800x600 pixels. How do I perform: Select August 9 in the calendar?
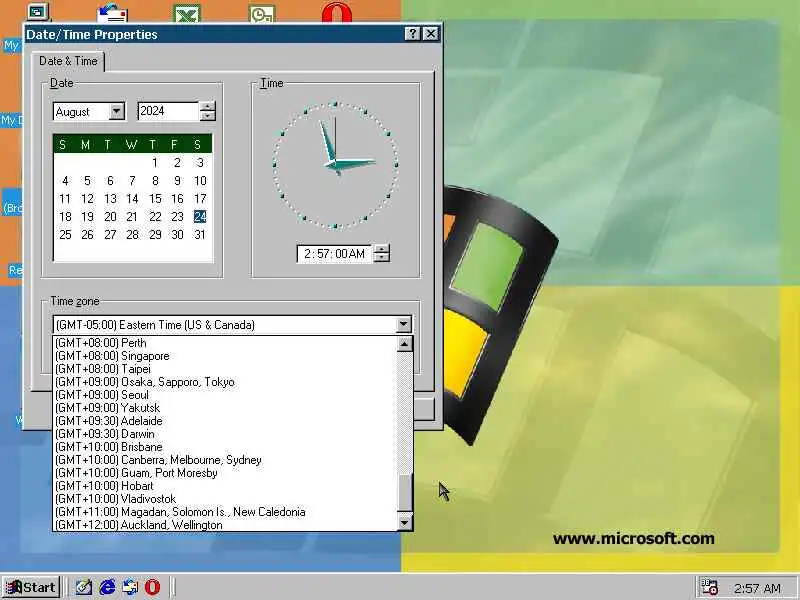tap(177, 181)
